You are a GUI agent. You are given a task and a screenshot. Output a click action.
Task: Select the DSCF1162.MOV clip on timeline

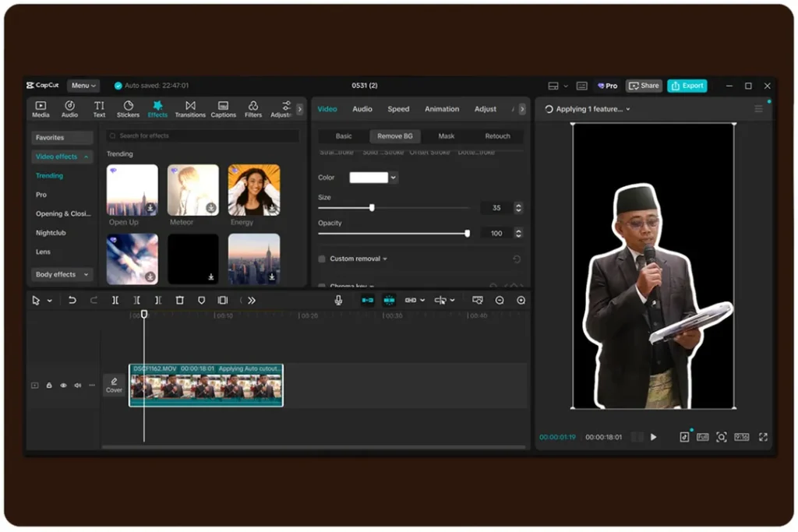[206, 385]
